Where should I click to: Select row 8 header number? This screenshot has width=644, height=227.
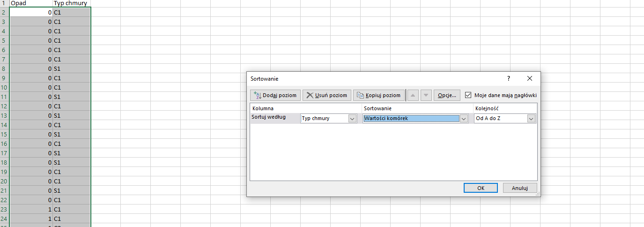click(4, 68)
